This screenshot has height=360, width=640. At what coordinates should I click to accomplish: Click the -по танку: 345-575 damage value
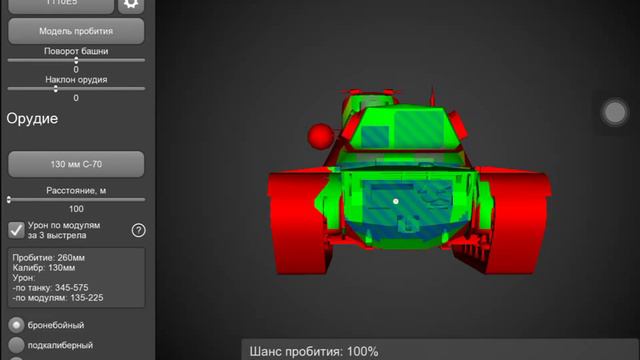(50, 288)
